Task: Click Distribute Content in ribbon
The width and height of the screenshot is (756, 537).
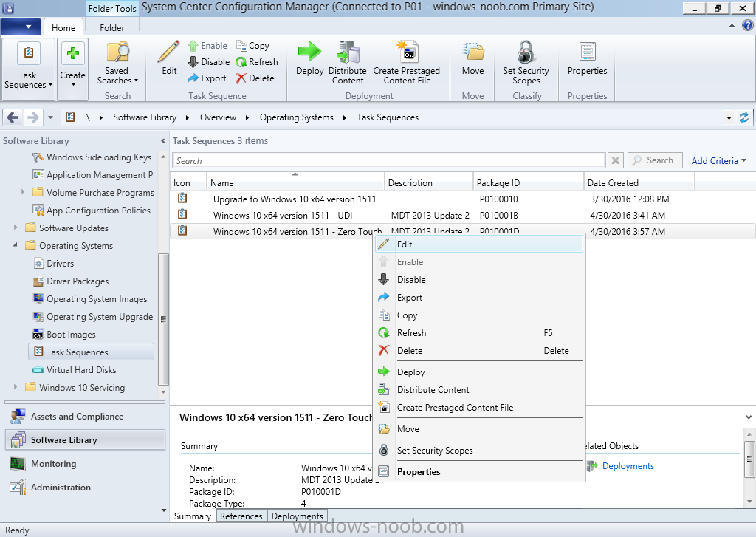Action: pos(348,64)
